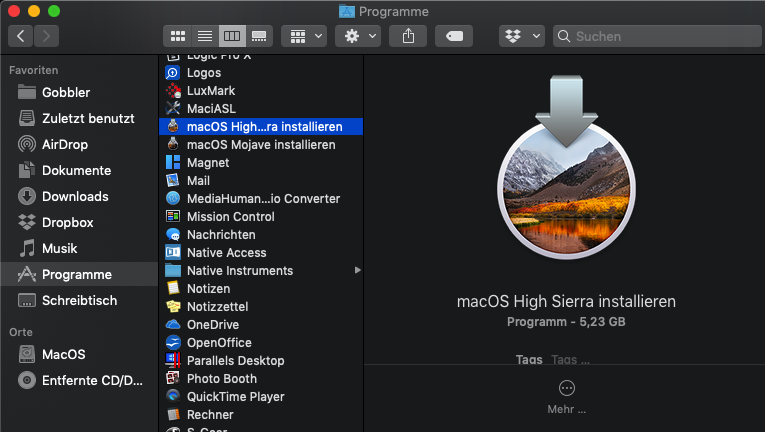
Task: Open the group-by arrangement dropdown
Action: (x=304, y=36)
